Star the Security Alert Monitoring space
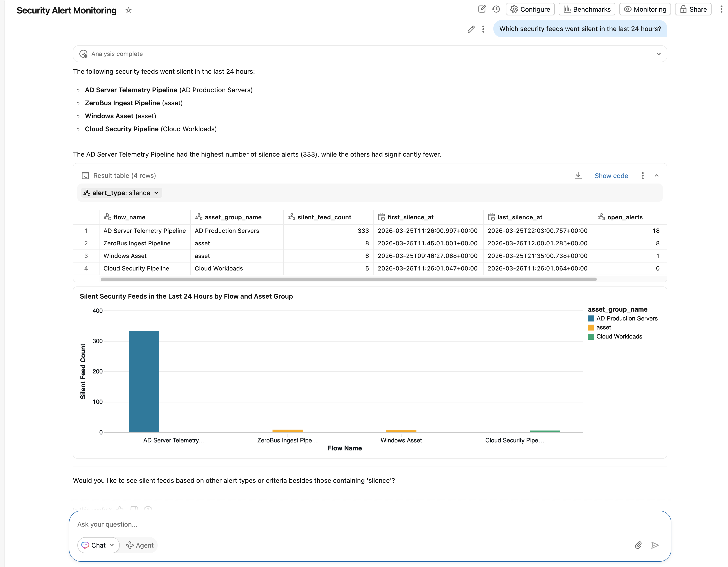Image resolution: width=728 pixels, height=567 pixels. (128, 10)
